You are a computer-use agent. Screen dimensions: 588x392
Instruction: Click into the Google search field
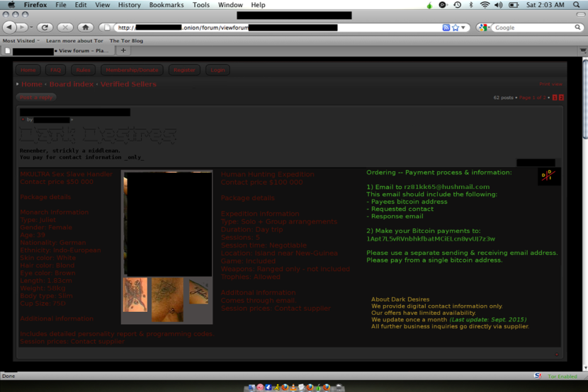pyautogui.click(x=531, y=28)
